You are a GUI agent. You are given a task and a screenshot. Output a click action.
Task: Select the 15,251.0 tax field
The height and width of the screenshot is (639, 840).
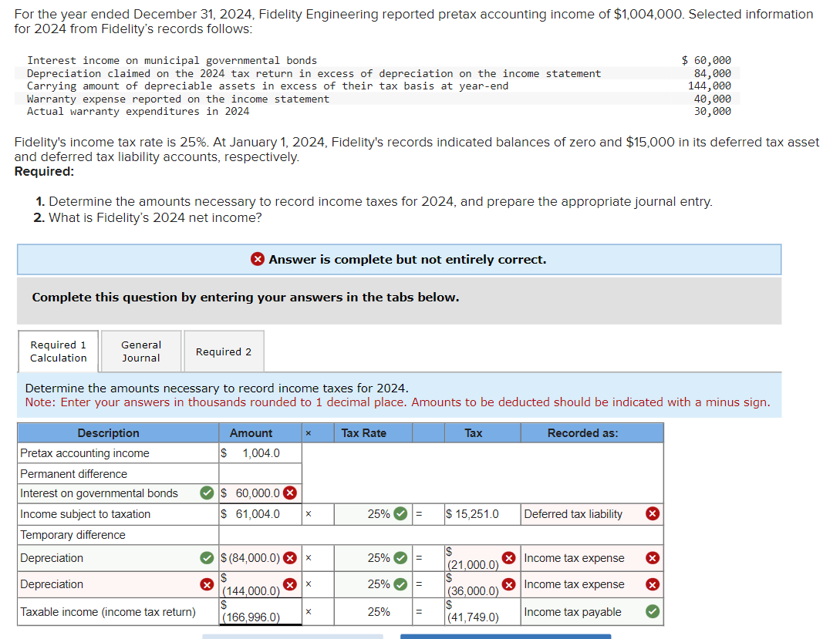482,514
